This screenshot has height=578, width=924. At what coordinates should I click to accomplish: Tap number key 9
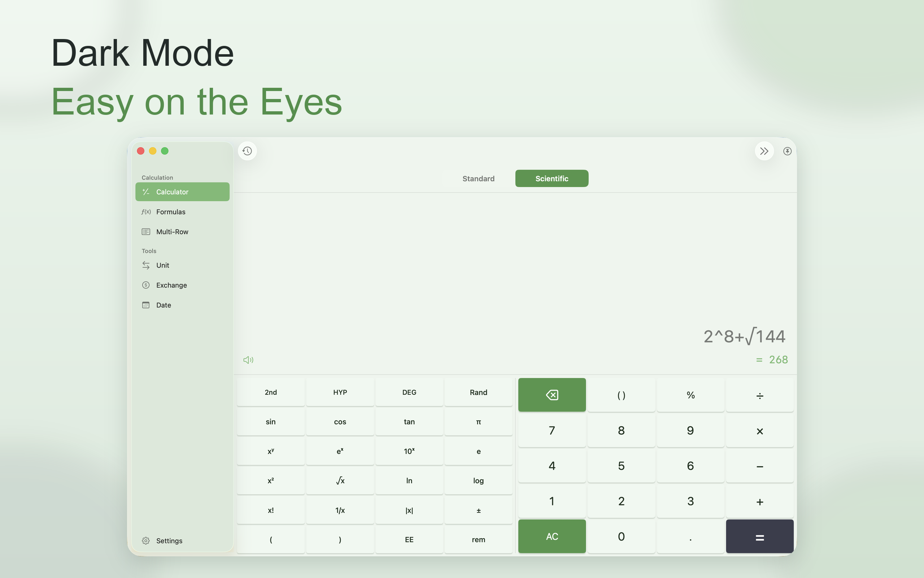tap(690, 430)
